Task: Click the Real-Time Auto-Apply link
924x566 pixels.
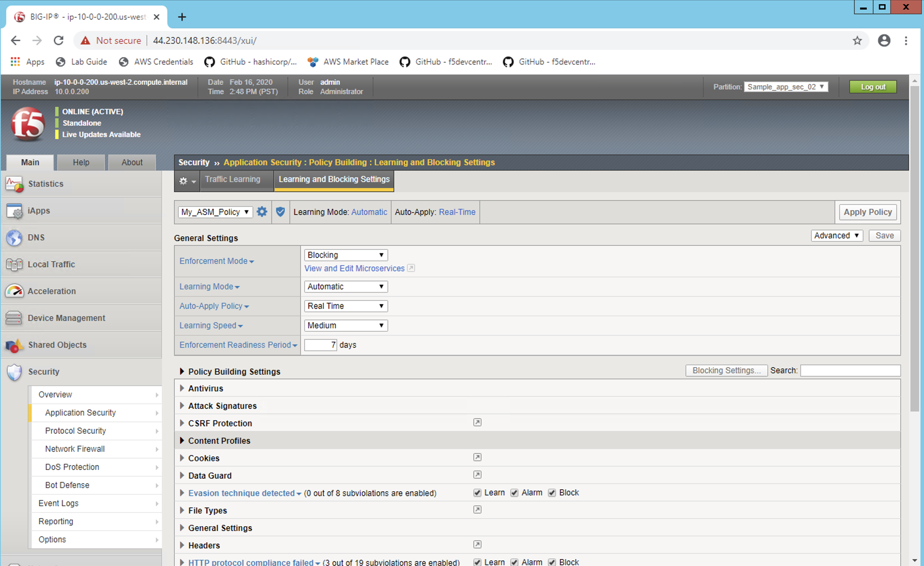Action: coord(457,212)
